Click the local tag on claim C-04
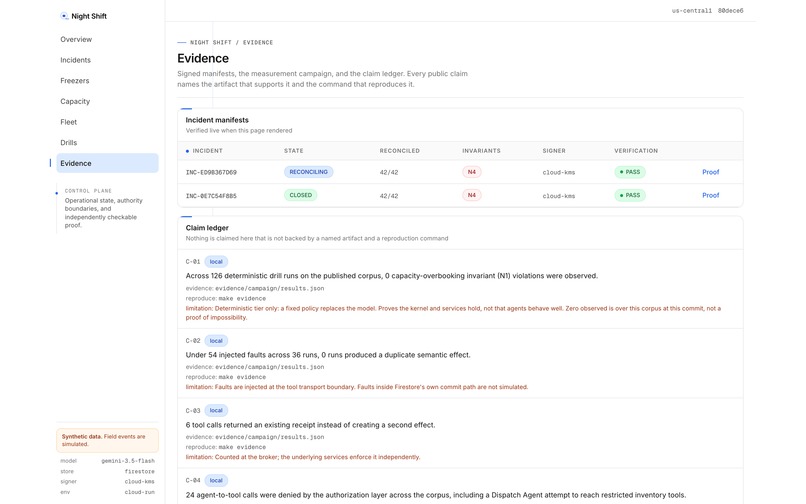The height and width of the screenshot is (504, 806). (216, 480)
